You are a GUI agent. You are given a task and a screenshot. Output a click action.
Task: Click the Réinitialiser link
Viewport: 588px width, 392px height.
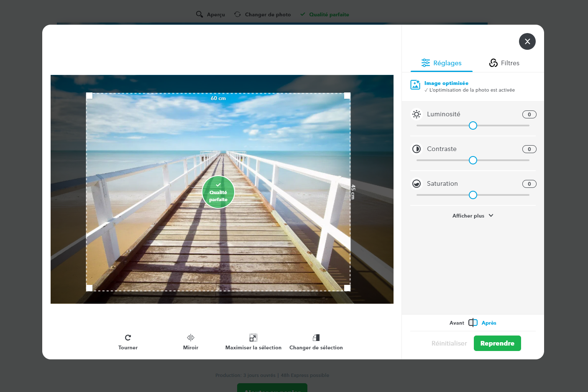(x=449, y=343)
